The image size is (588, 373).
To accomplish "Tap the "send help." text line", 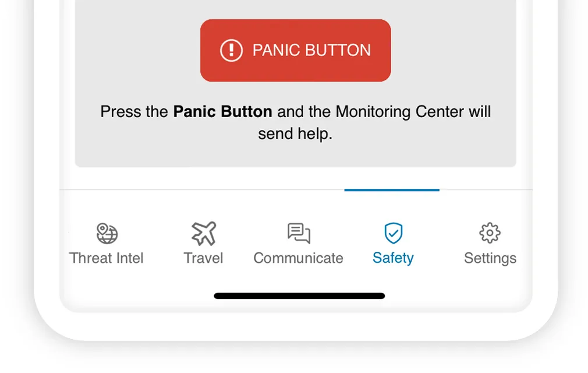I will point(295,133).
